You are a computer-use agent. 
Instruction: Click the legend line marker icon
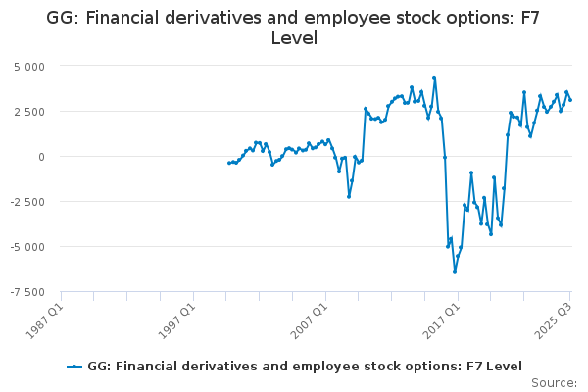tap(75, 367)
